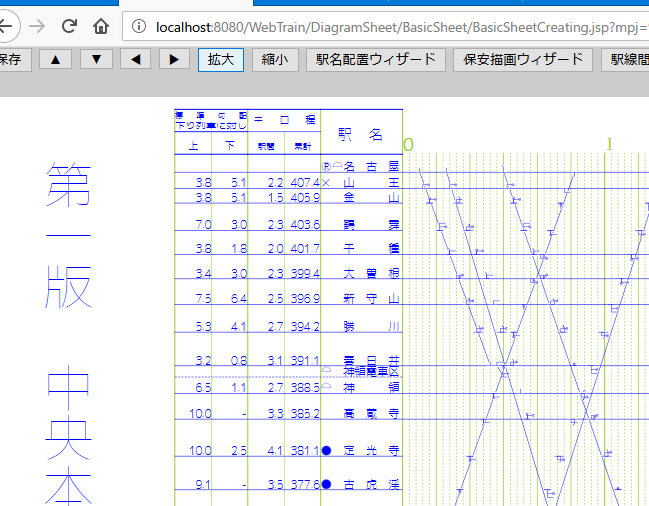Go to the browser home page
Image resolution: width=649 pixels, height=506 pixels.
coord(101,26)
